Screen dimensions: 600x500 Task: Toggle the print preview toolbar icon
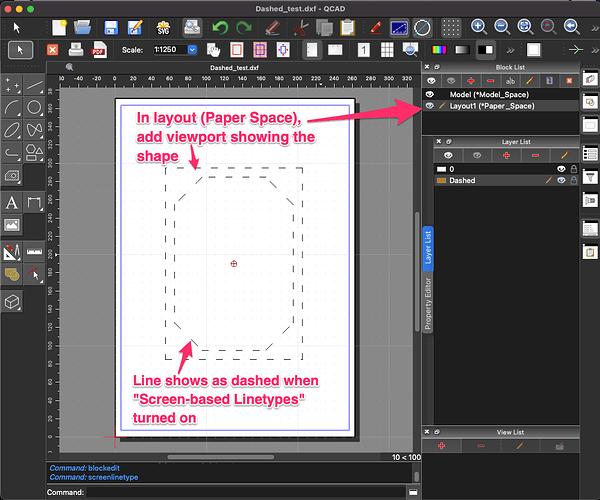(x=192, y=28)
